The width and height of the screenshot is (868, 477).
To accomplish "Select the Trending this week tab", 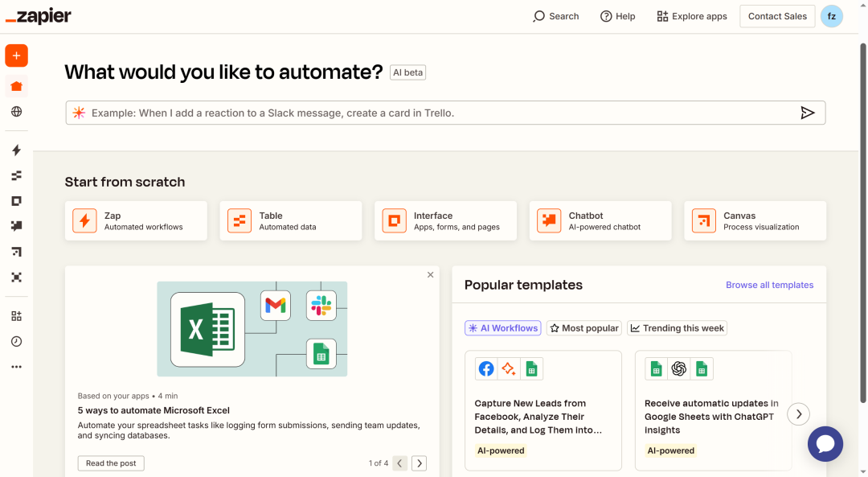I will click(677, 328).
